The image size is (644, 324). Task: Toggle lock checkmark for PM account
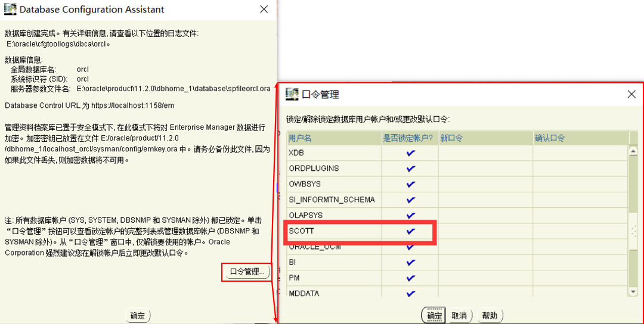click(410, 278)
